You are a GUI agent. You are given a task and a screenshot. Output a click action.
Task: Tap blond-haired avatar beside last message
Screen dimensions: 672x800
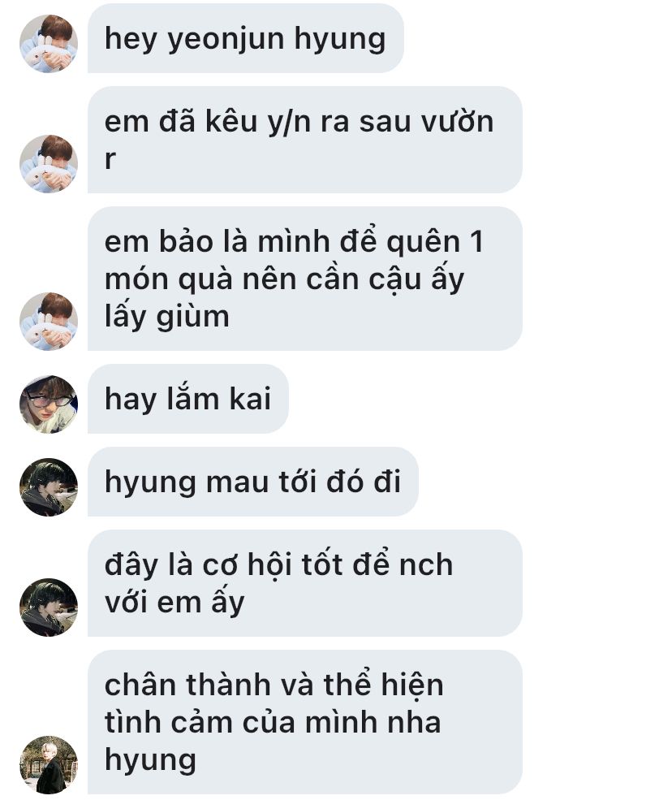pyautogui.click(x=49, y=765)
